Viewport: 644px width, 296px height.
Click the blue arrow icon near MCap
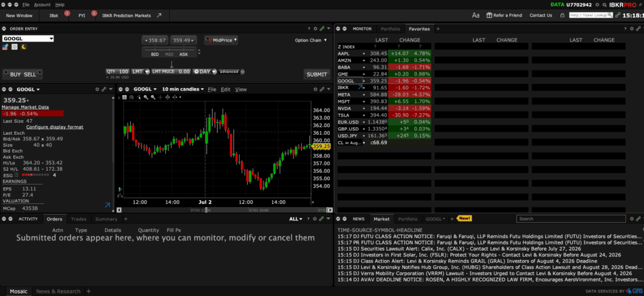[x=107, y=205]
